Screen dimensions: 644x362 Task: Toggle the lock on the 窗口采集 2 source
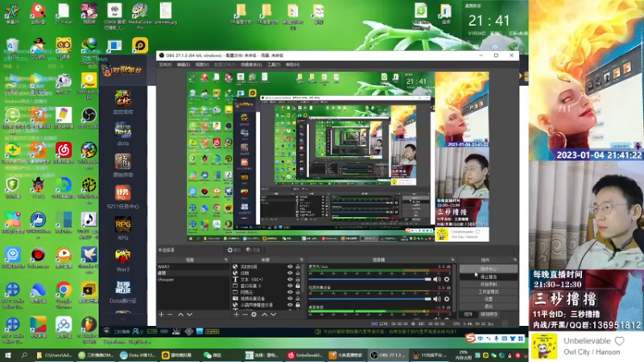[298, 286]
